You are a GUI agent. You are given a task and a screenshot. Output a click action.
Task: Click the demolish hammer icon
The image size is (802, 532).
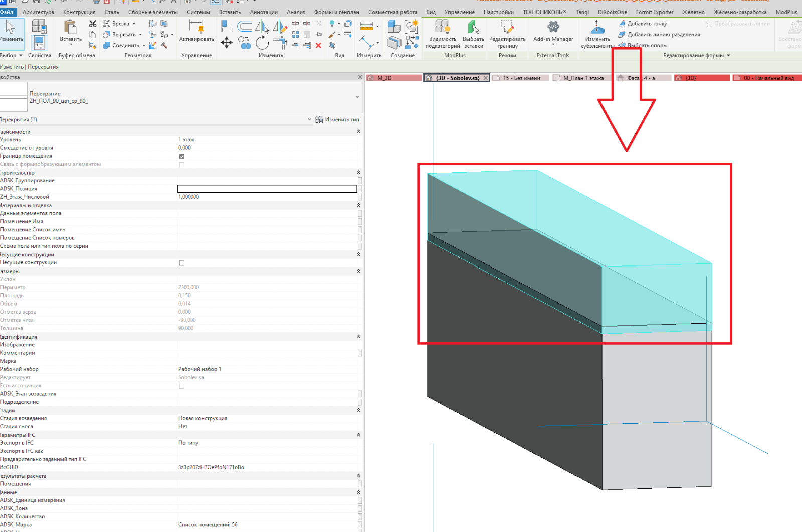[164, 45]
